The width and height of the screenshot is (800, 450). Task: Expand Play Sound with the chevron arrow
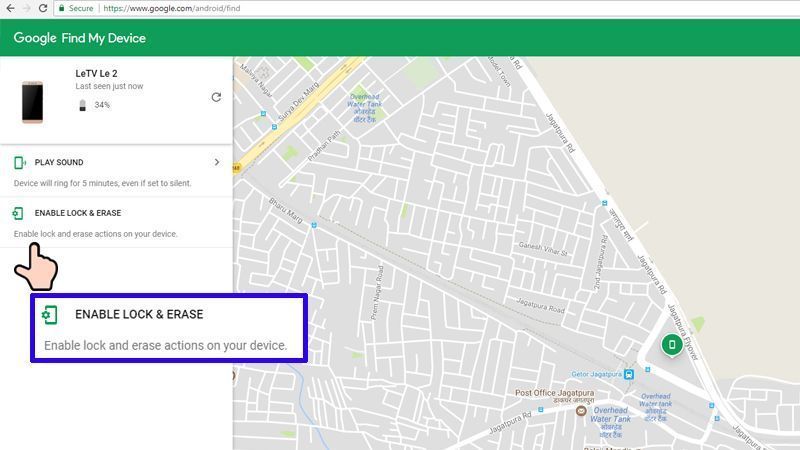point(217,162)
